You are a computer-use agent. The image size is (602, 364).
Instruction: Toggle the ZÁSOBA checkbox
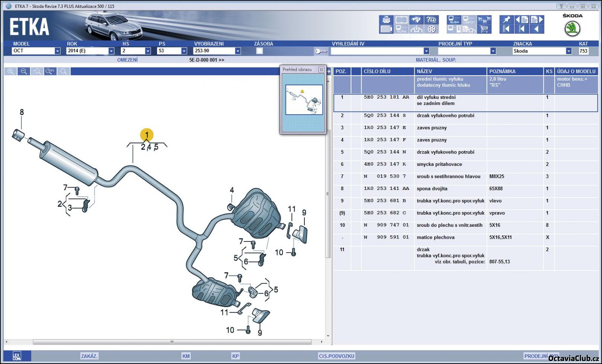click(260, 51)
